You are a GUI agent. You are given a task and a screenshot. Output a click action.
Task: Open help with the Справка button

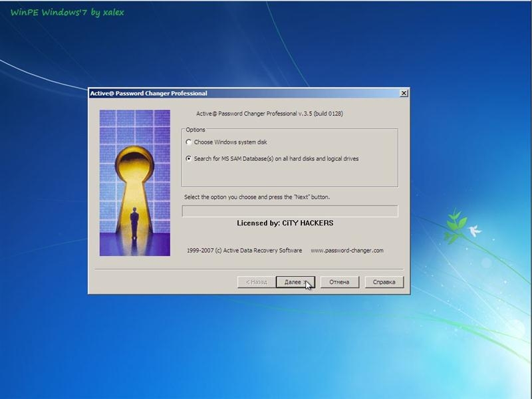point(384,282)
